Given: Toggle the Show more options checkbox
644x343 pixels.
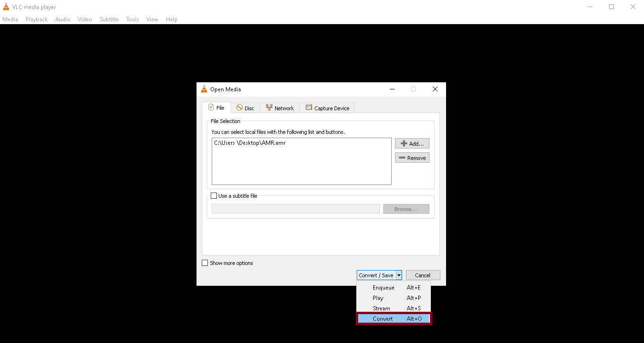Looking at the screenshot, I should pos(205,263).
